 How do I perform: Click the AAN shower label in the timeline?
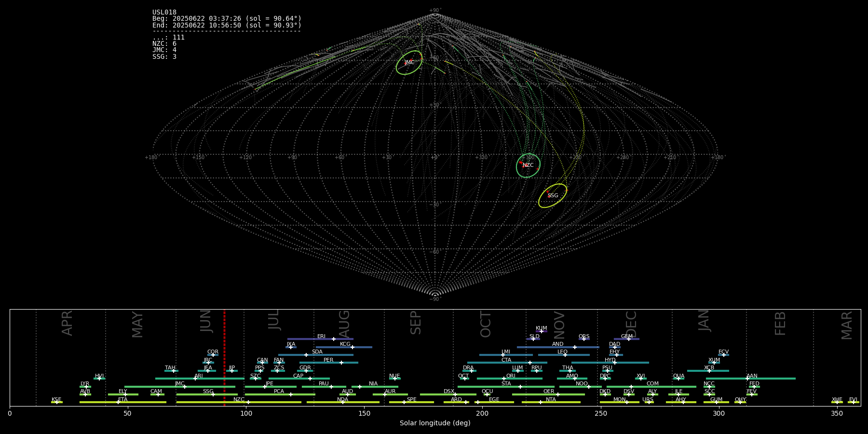752,376
